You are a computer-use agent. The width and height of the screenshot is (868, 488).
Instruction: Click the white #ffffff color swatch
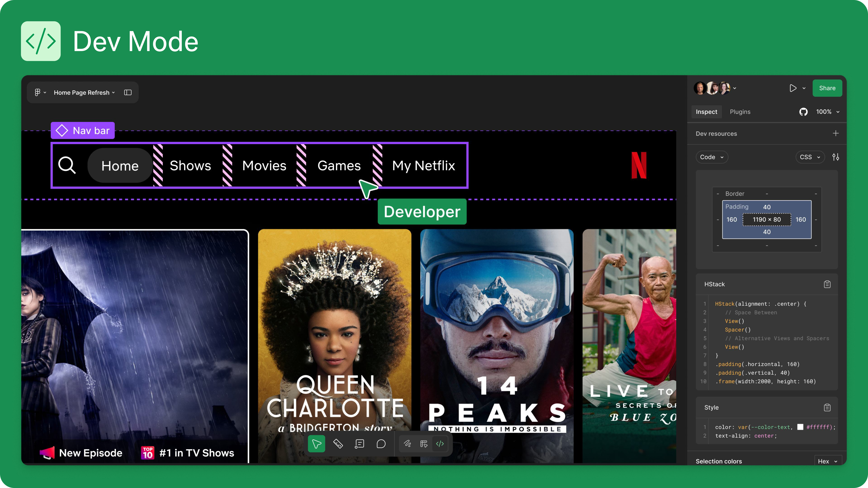point(800,427)
